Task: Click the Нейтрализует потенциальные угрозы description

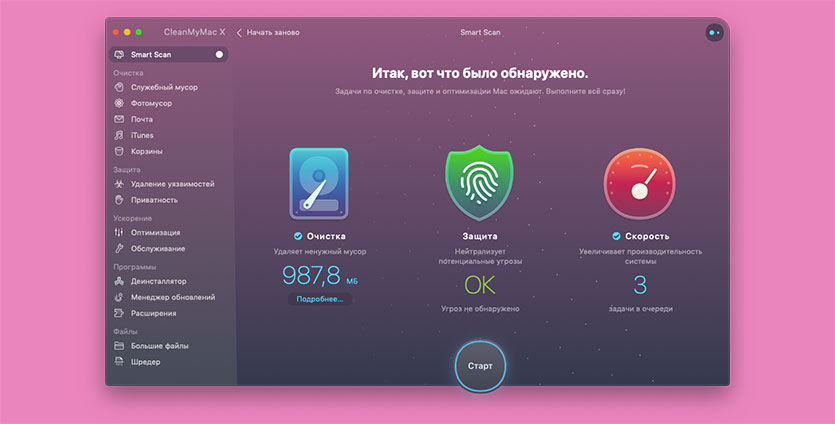Action: (480, 256)
